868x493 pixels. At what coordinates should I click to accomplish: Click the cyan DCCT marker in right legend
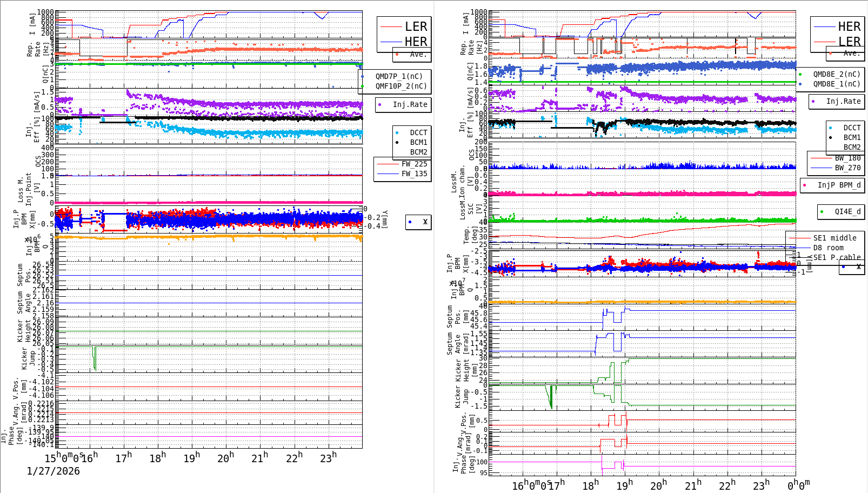click(x=830, y=127)
